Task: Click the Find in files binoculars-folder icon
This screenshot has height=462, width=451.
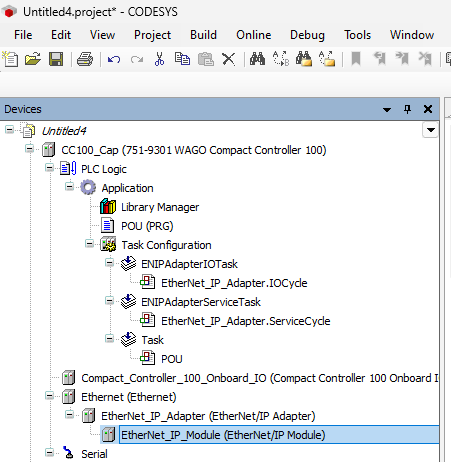Action: [x=304, y=59]
